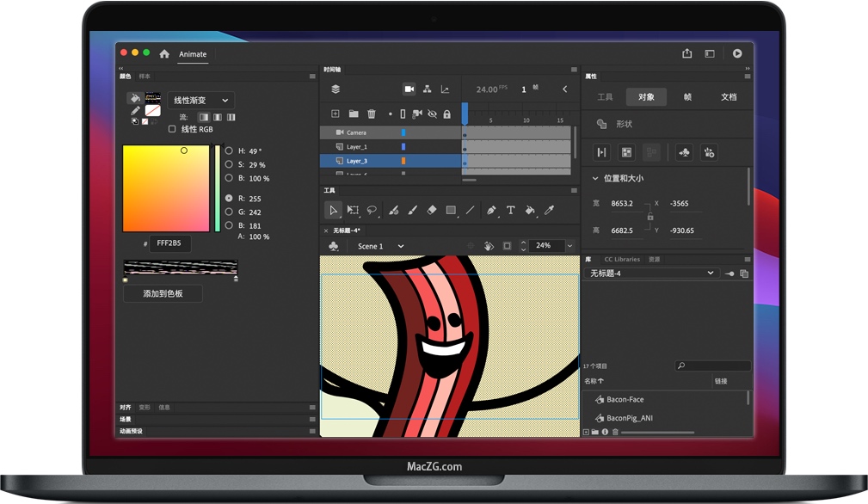Select the H hue radio button
This screenshot has width=868, height=504.
tap(229, 151)
